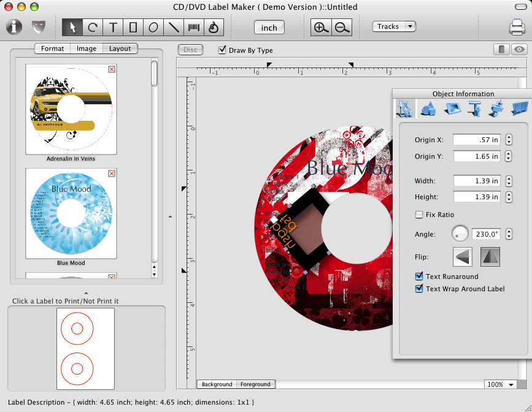Click the Origin Y field

[x=477, y=156]
